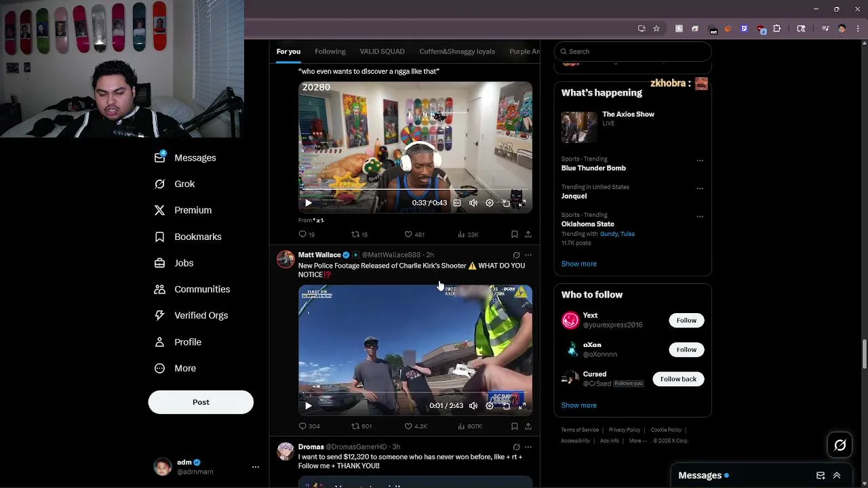Open the Oklahoma State trend

(x=588, y=224)
